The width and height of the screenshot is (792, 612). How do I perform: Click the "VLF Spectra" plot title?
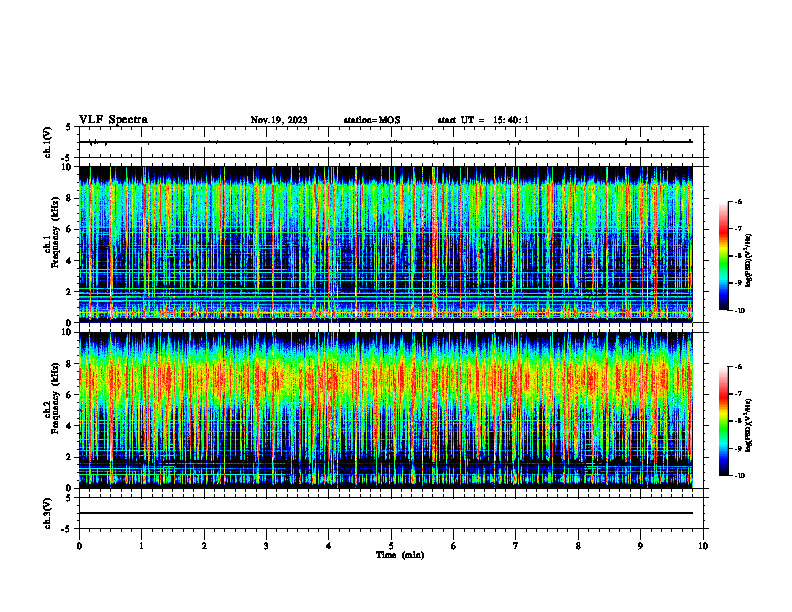(x=113, y=120)
